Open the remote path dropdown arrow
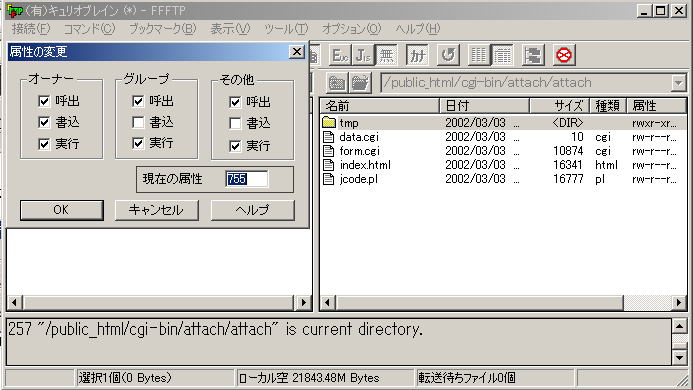Screen dimensions: 693x390 pos(678,83)
